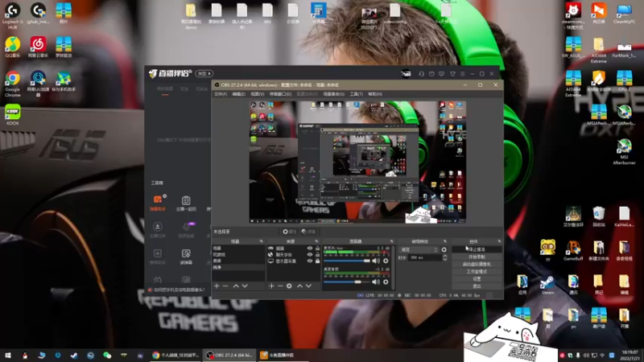
Task: Open the scene transition type dropdown
Action: pyautogui.click(x=419, y=249)
